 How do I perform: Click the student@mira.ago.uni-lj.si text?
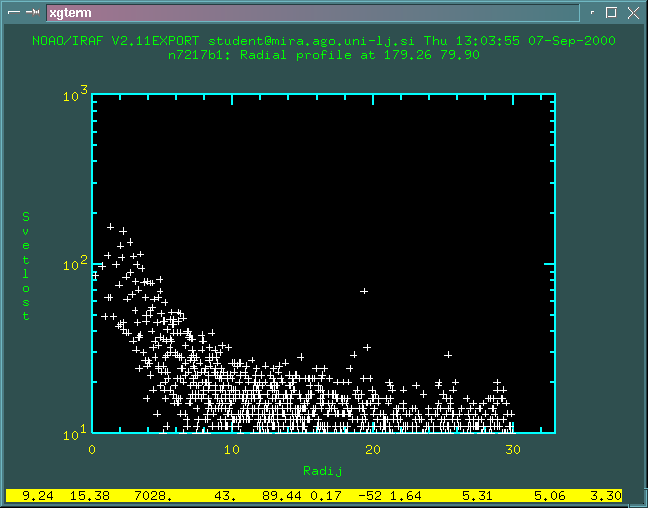pyautogui.click(x=312, y=41)
